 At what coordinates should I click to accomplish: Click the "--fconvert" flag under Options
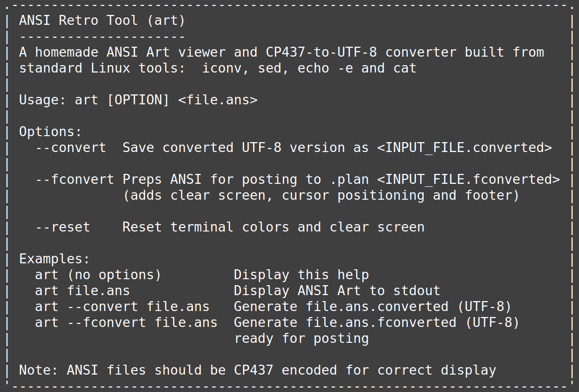[75, 179]
